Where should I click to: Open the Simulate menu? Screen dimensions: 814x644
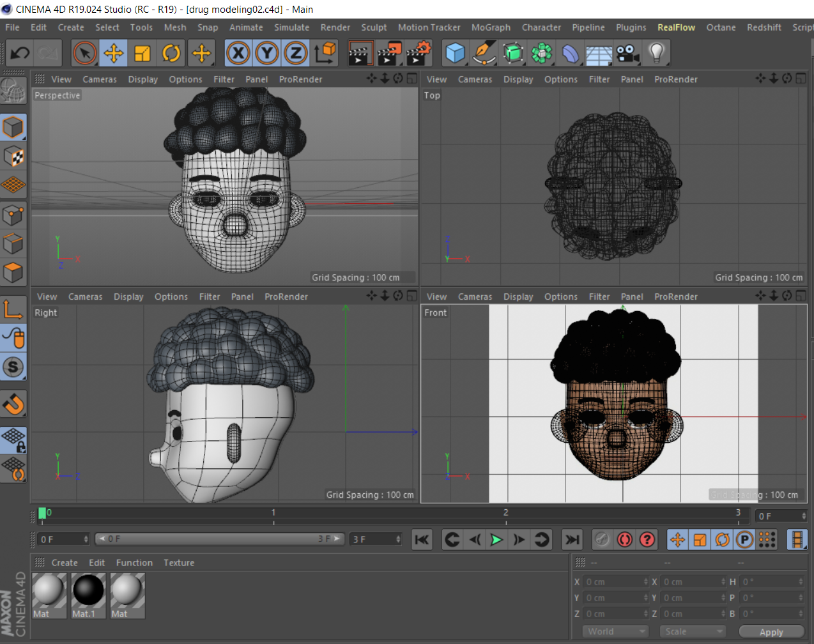pyautogui.click(x=291, y=27)
